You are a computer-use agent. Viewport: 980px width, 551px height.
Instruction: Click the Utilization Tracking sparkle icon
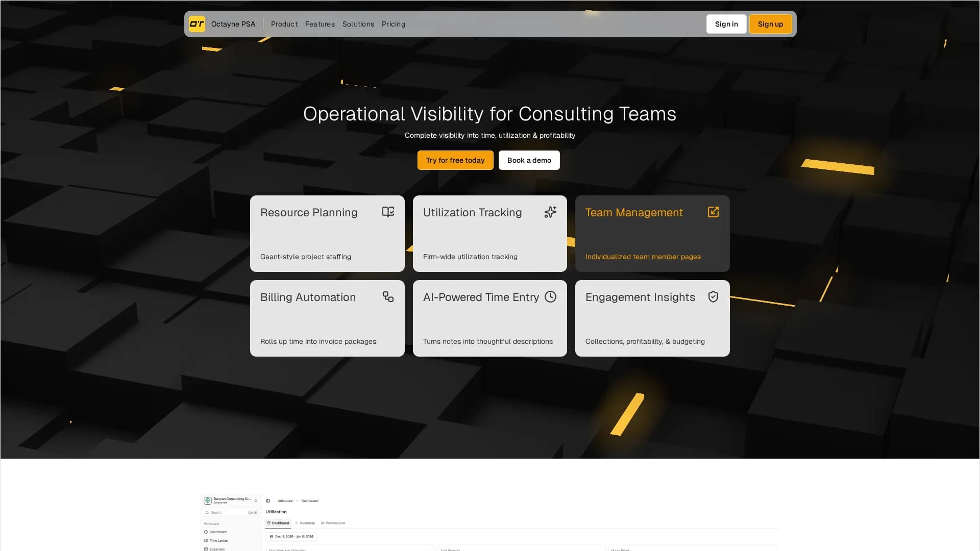[550, 212]
